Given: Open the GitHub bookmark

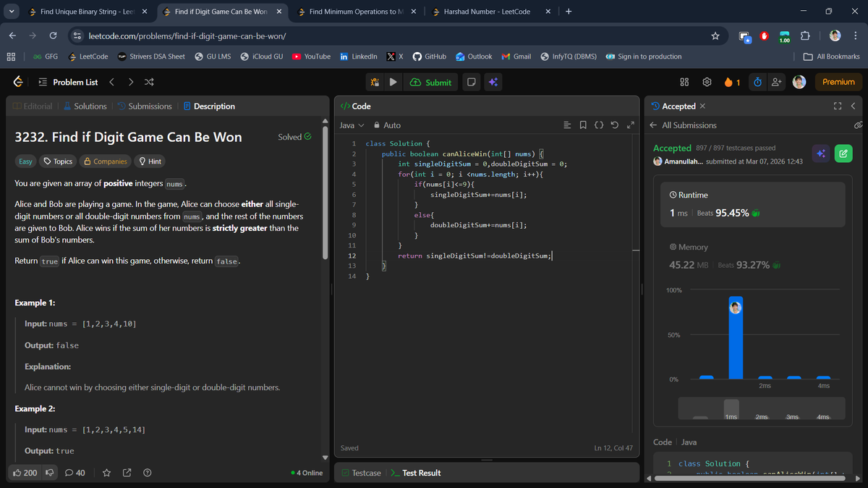Looking at the screenshot, I should pos(429,56).
